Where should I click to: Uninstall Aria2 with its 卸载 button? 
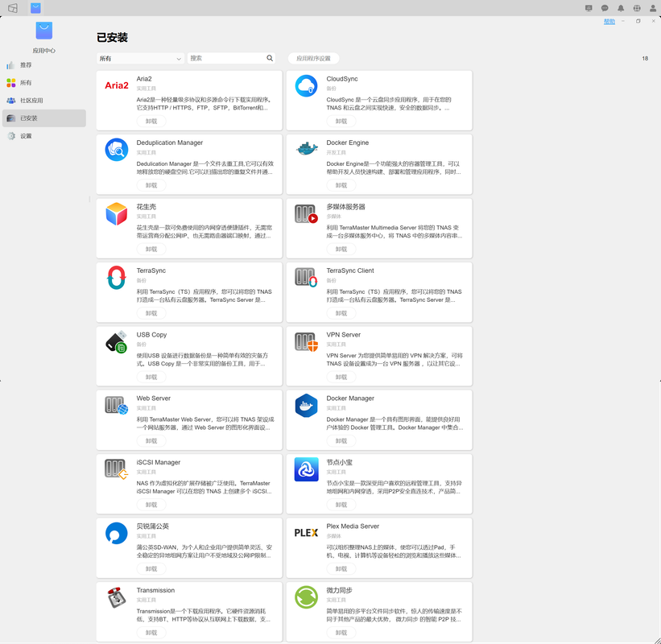click(151, 122)
